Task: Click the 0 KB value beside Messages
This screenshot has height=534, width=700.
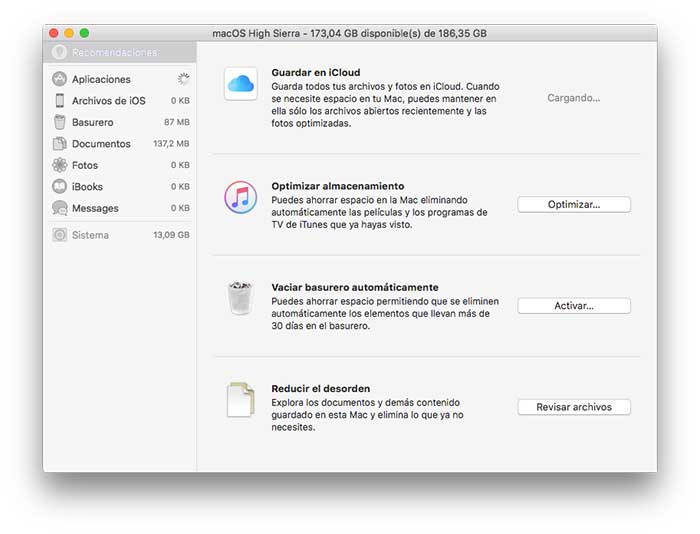Action: pyautogui.click(x=180, y=208)
